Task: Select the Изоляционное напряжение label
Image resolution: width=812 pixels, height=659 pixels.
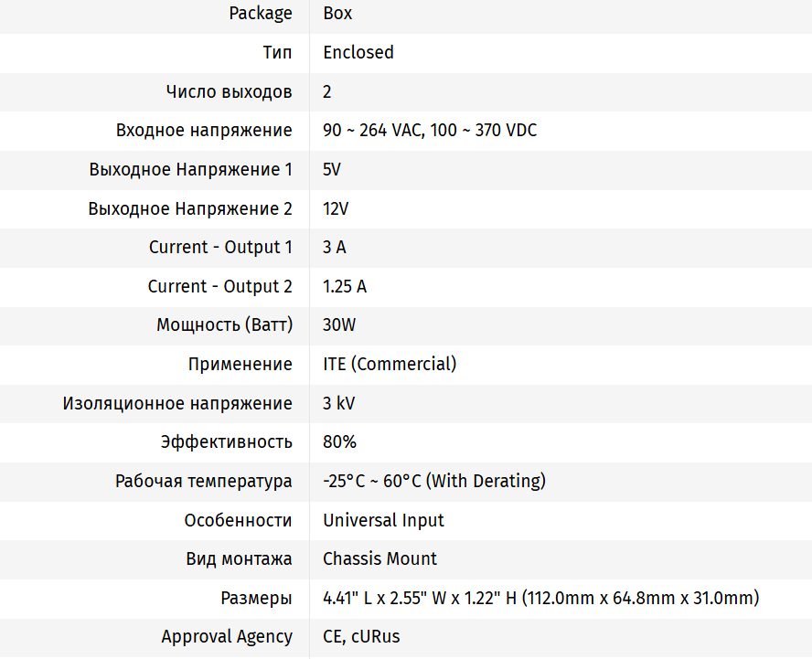Action: tap(177, 404)
